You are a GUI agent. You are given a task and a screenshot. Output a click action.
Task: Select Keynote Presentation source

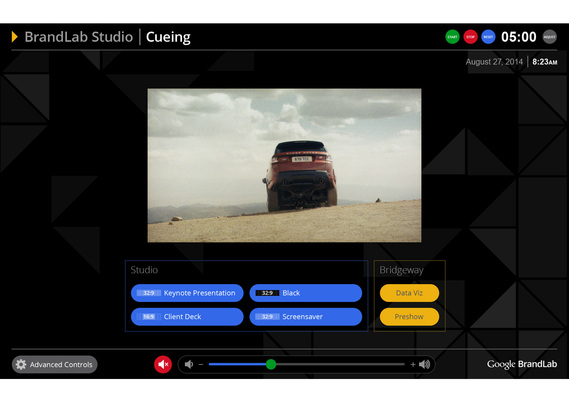click(x=187, y=293)
